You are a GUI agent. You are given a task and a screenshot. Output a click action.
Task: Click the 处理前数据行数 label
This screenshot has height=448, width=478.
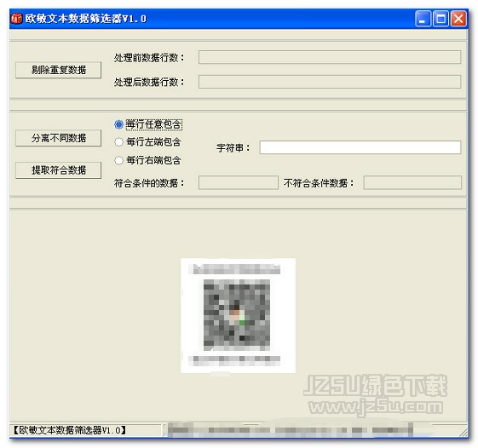149,58
